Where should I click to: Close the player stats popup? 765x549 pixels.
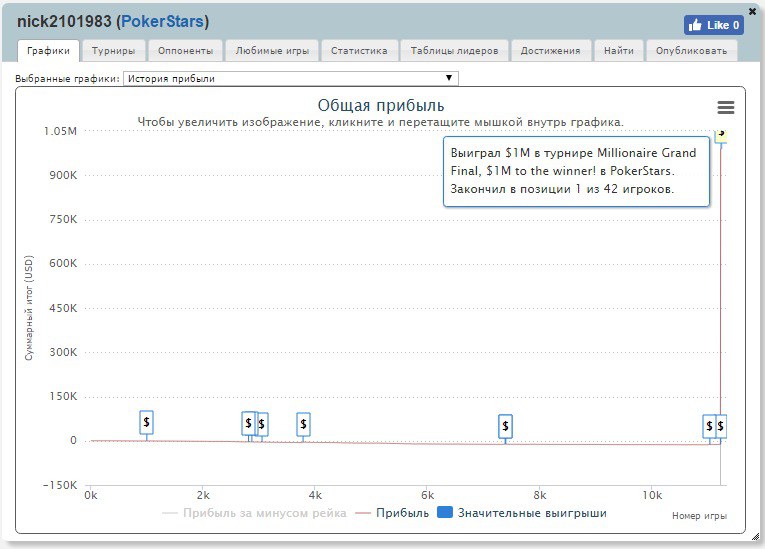752,11
